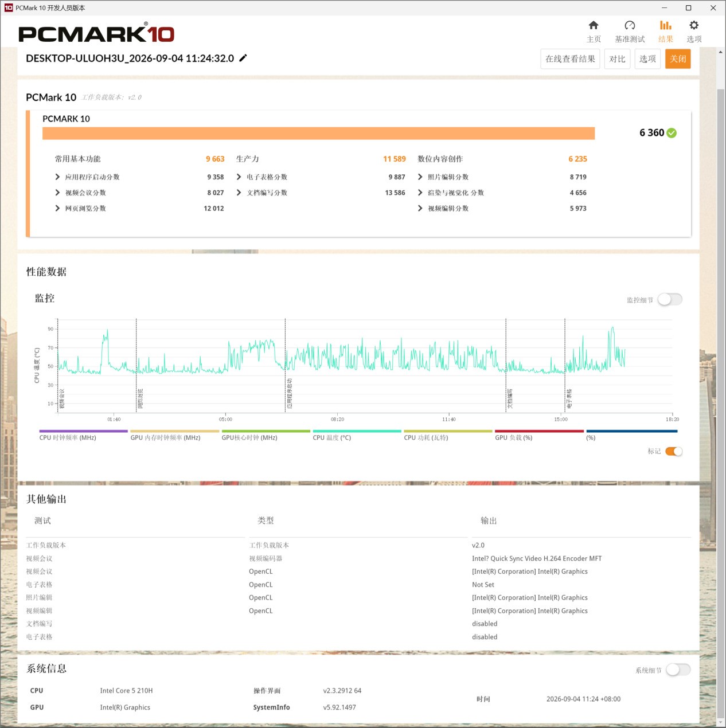726x728 pixels.
Task: Click the 输出 column header
Action: point(489,520)
